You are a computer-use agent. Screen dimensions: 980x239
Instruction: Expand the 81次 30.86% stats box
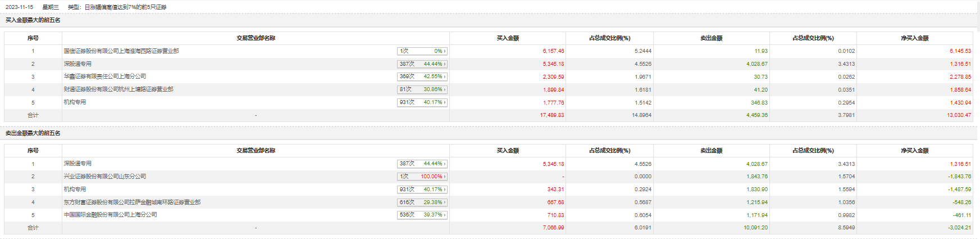click(422, 89)
